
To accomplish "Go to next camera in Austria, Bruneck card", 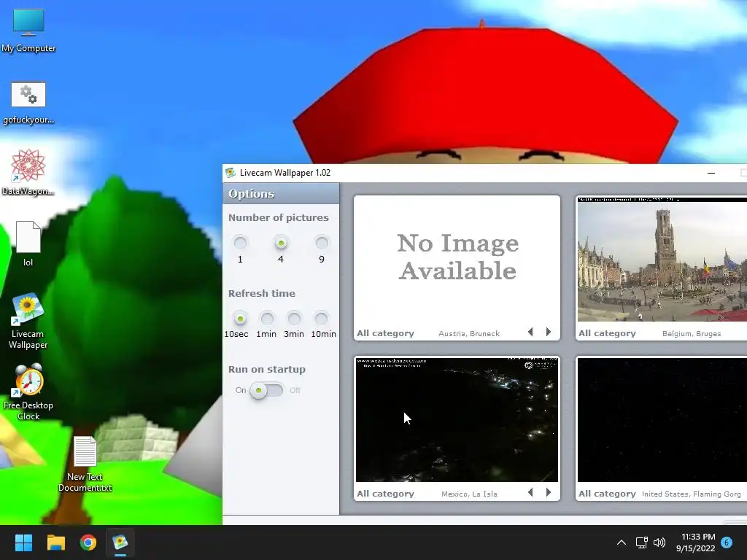I will tap(549, 332).
